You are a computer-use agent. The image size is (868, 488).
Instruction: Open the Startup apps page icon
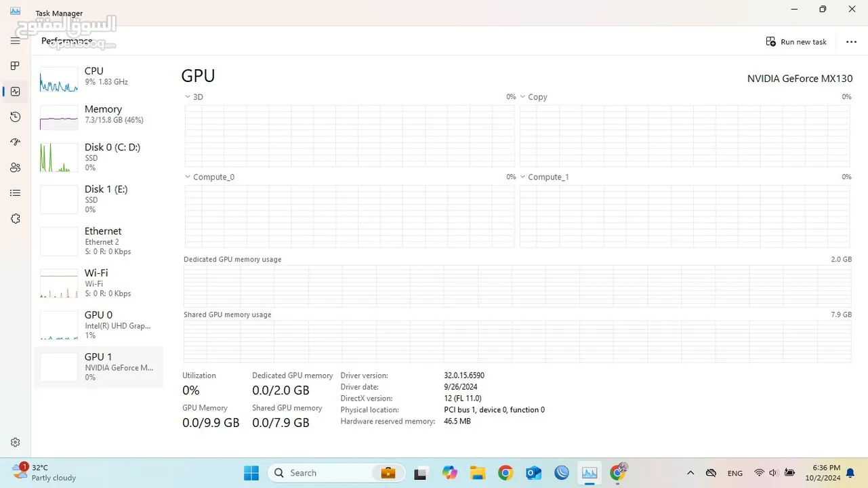[15, 142]
